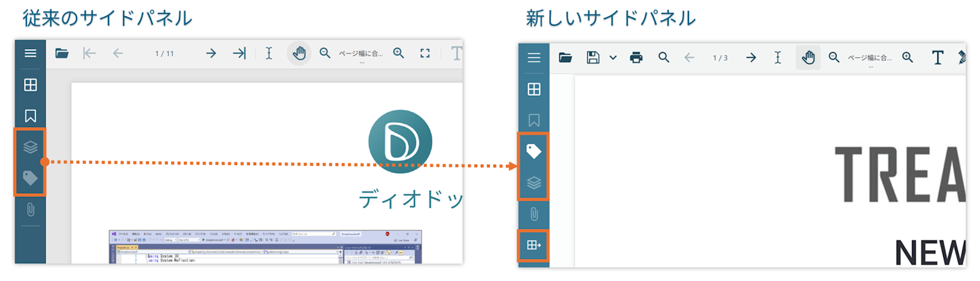
Task: Open attachments paperclip in right sidebar
Action: coord(534,214)
